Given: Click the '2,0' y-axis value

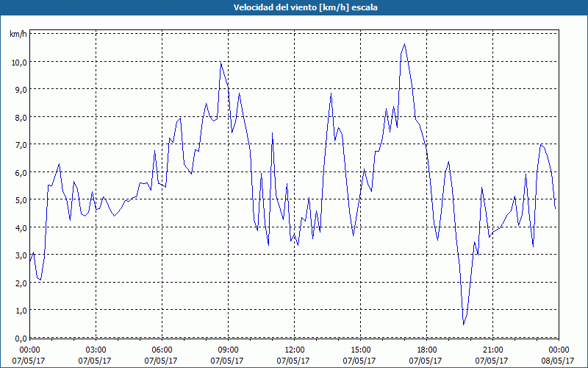Looking at the screenshot, I should pyautogui.click(x=21, y=283).
